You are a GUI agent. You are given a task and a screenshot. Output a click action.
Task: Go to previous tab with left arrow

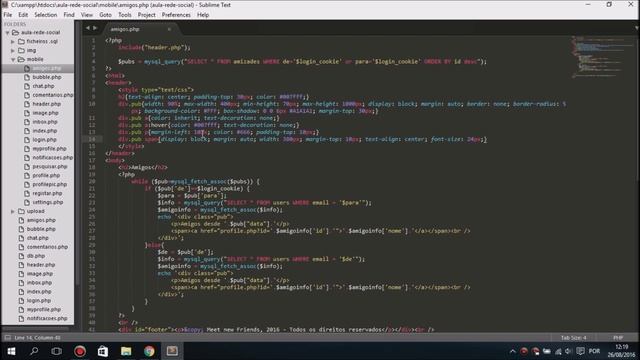pos(87,28)
